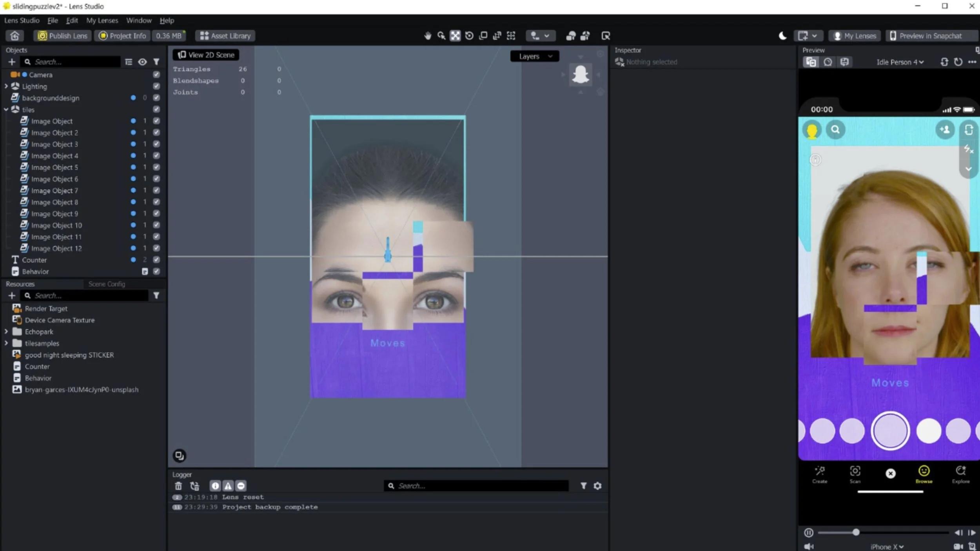Click the Home icon in the toolbar
Image resolution: width=980 pixels, height=551 pixels.
point(15,36)
